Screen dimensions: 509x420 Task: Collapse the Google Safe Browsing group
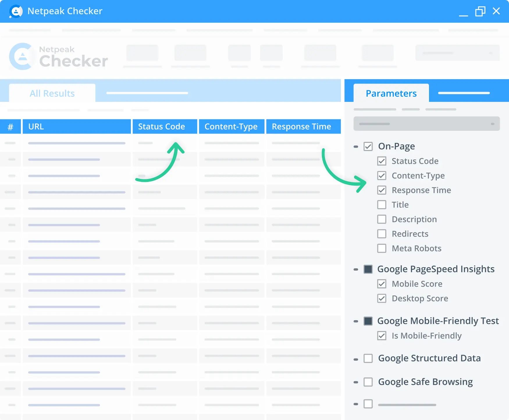coord(356,382)
